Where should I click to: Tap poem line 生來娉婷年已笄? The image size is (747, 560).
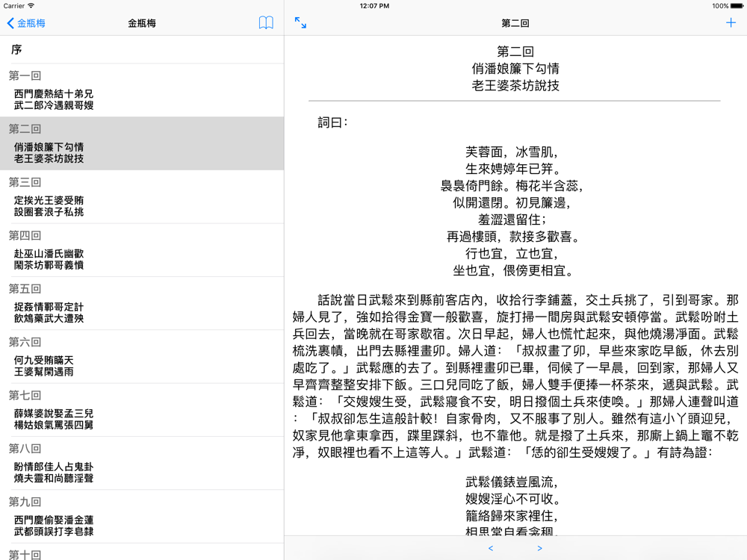513,169
